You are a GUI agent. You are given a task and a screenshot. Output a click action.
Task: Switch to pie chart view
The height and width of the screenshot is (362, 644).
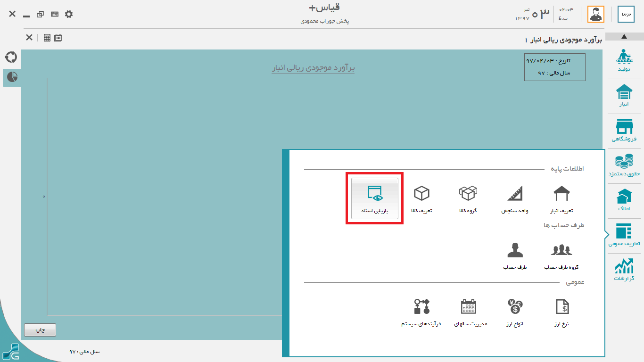[x=12, y=77]
